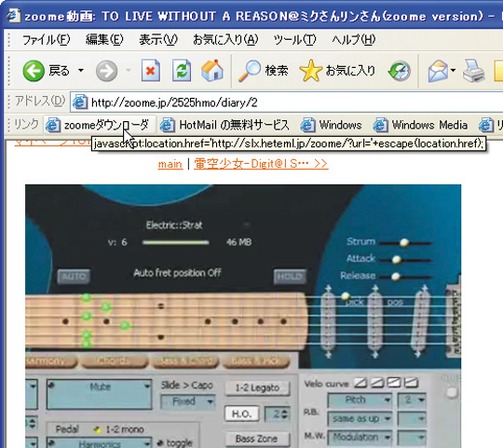The width and height of the screenshot is (503, 448).
Task: Open 検索 search magnifier
Action: [264, 71]
